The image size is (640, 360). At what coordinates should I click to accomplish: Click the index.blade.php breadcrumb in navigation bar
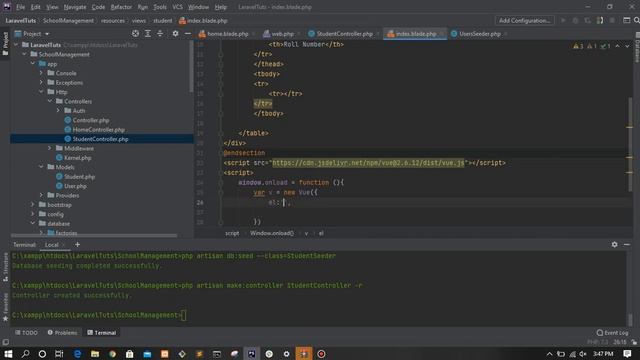point(203,20)
